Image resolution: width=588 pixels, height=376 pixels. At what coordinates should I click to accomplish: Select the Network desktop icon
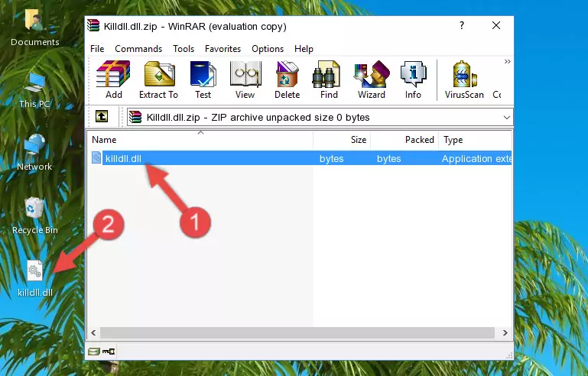coord(34,152)
